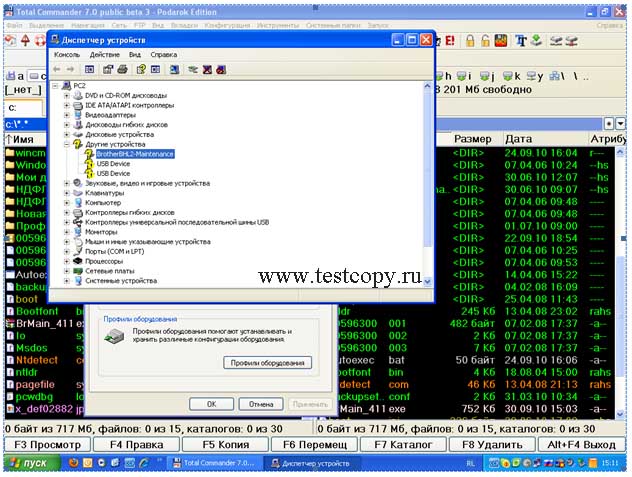Open the Консоль menu in Device Manager

point(67,54)
